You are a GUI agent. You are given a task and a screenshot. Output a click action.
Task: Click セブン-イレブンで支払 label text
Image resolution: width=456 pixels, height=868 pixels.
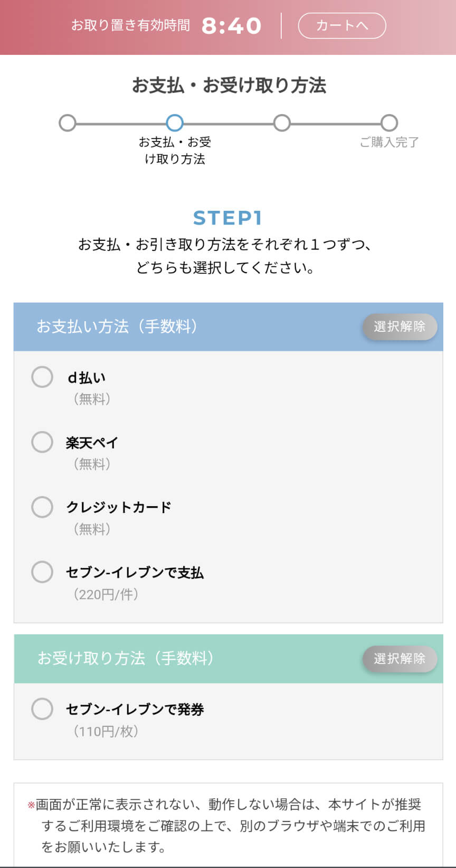click(135, 572)
